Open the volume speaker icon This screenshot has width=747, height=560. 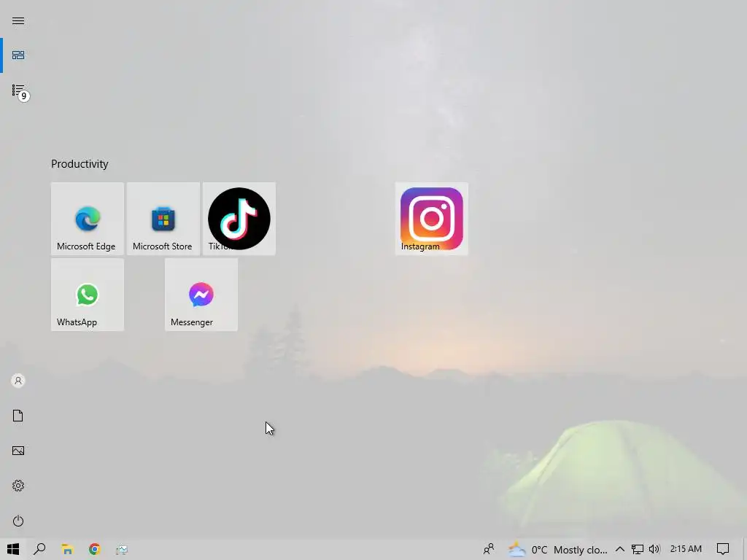pyautogui.click(x=654, y=550)
